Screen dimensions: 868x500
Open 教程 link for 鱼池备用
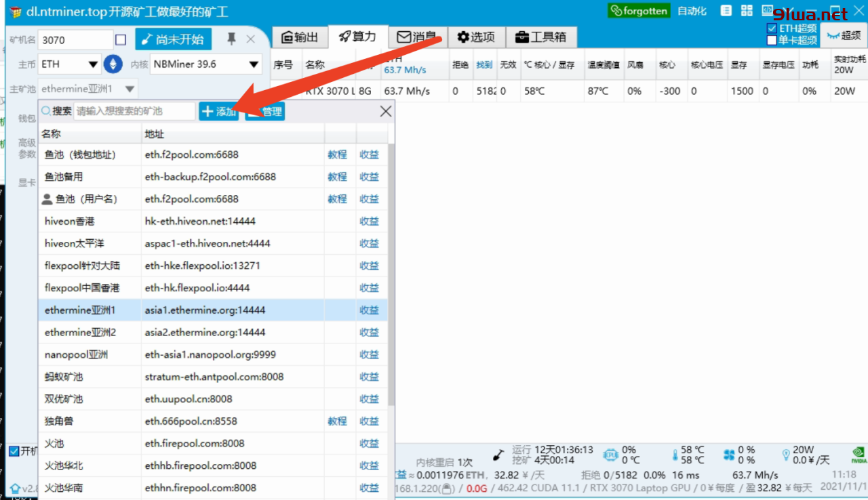click(x=337, y=177)
